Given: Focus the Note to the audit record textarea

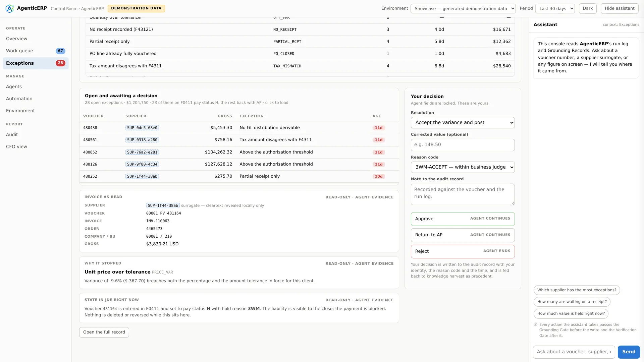Looking at the screenshot, I should (463, 194).
